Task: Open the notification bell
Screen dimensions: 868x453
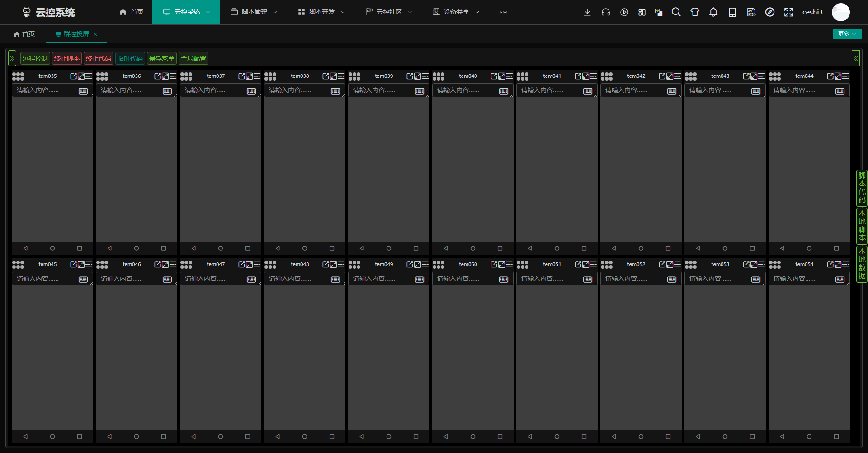Action: click(713, 12)
